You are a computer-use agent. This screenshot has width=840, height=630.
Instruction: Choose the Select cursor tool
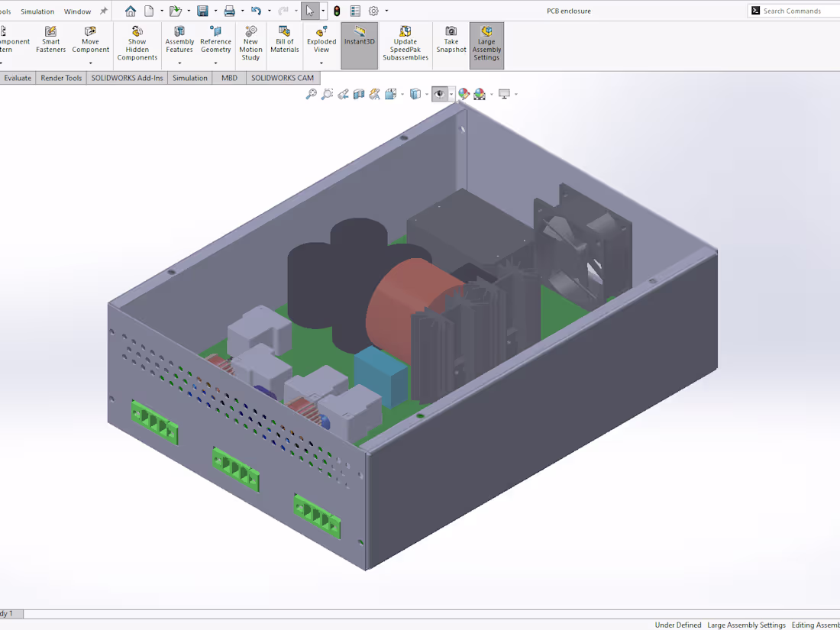pos(309,11)
